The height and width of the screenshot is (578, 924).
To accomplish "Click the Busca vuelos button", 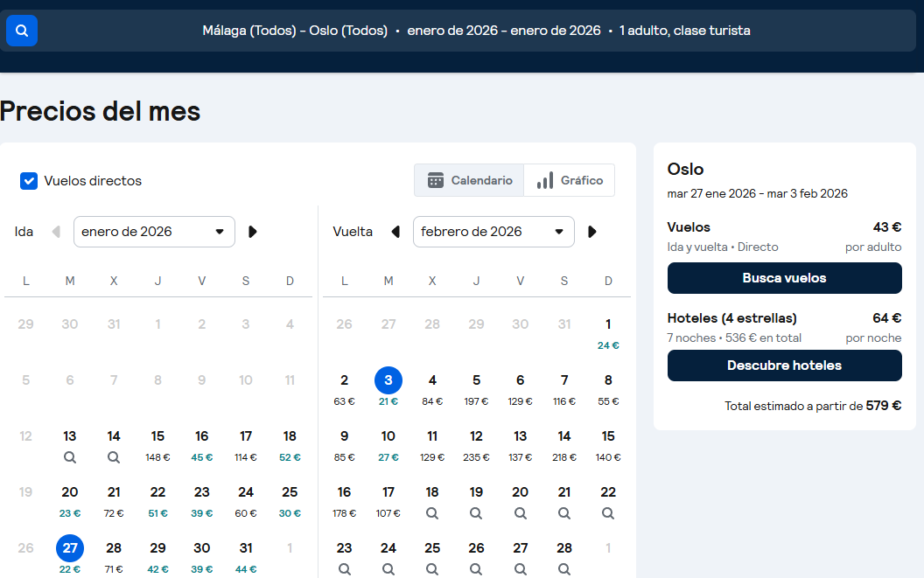I will (784, 278).
